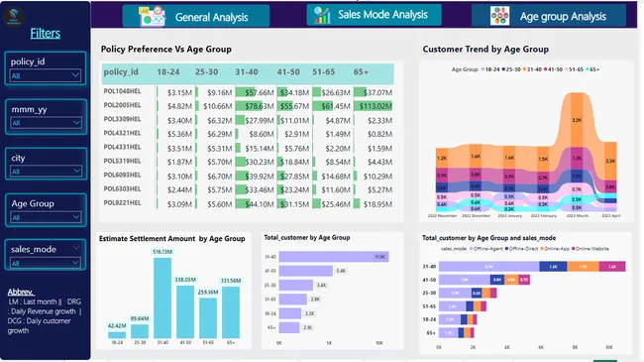Open the Age group Analysis page

pos(549,16)
